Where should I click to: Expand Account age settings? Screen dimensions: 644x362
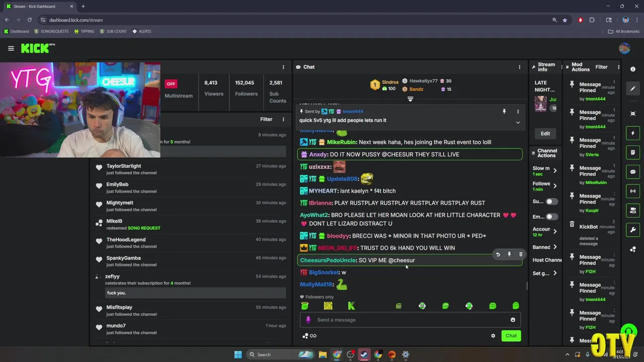tap(555, 231)
